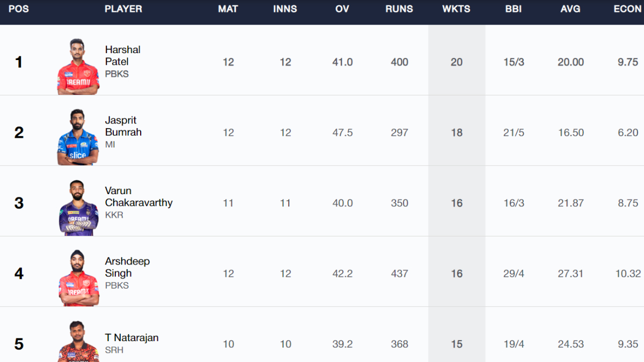
Task: Click the AVG column header
Action: tap(570, 9)
